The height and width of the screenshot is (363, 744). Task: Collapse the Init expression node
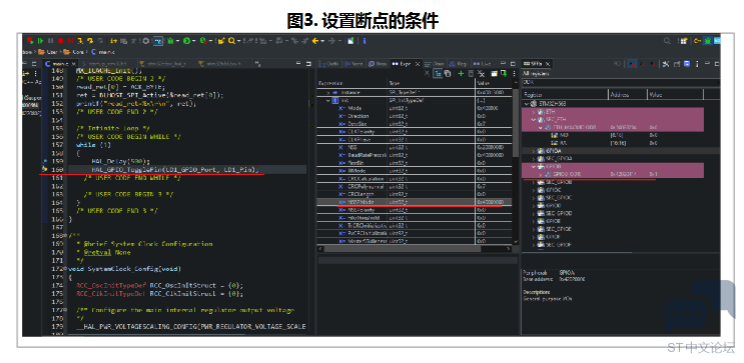(x=328, y=101)
